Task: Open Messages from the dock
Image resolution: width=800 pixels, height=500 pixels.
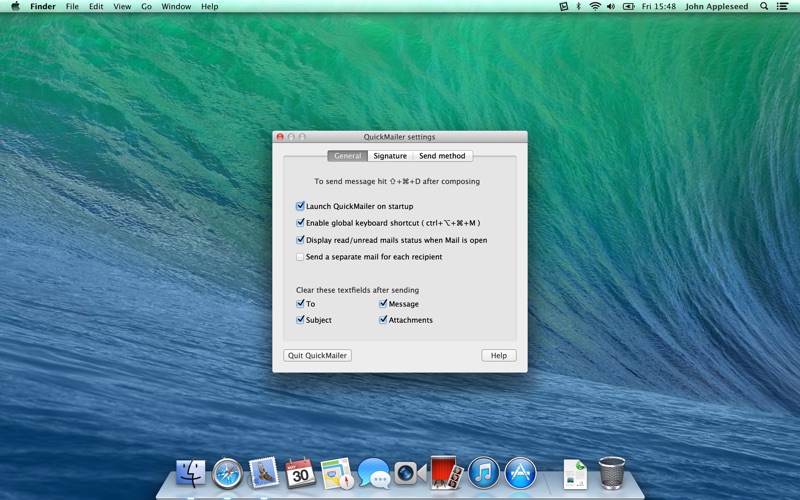Action: [x=373, y=472]
